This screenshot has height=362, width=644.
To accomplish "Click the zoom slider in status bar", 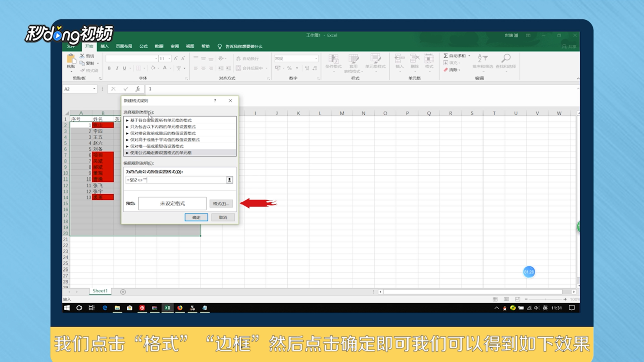I will pos(546,299).
